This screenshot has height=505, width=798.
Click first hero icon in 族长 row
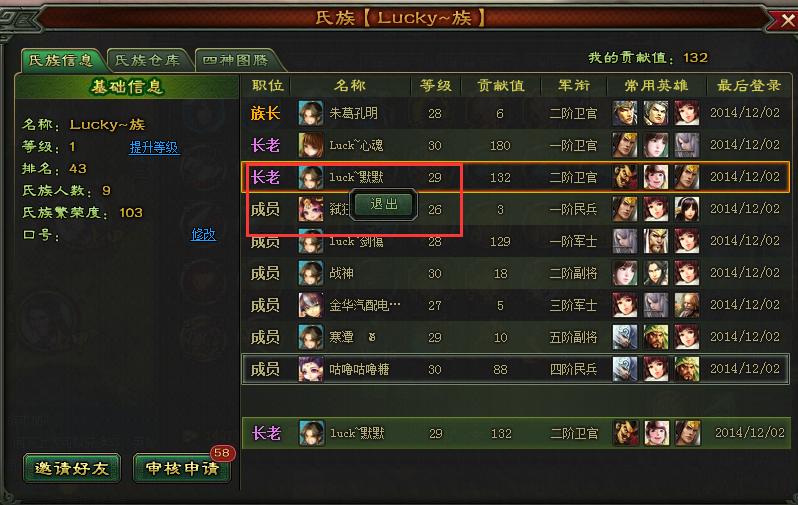[624, 113]
